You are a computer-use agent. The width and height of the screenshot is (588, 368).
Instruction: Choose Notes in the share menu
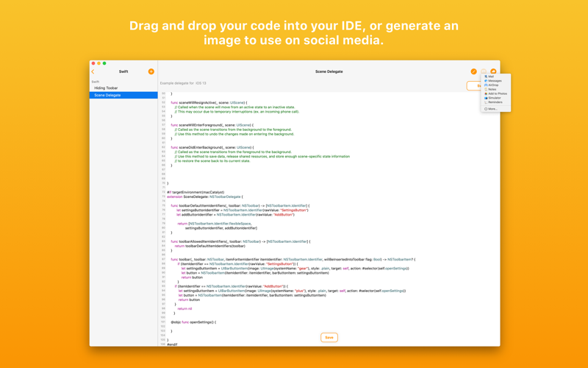495,89
